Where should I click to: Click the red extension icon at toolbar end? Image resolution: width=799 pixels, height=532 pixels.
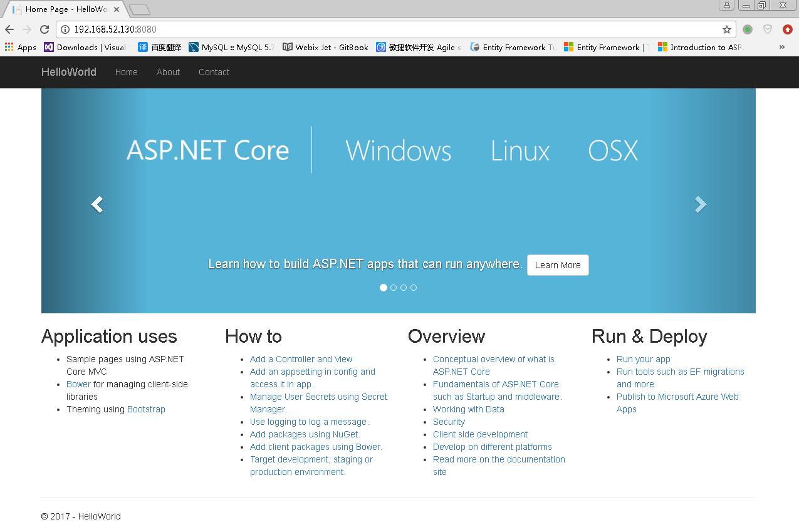[788, 29]
